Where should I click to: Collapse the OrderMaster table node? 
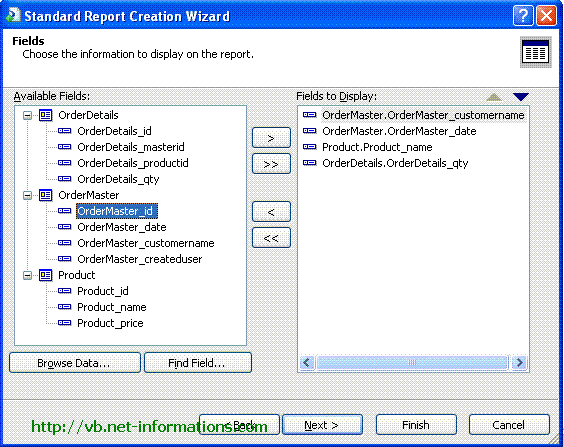point(27,195)
